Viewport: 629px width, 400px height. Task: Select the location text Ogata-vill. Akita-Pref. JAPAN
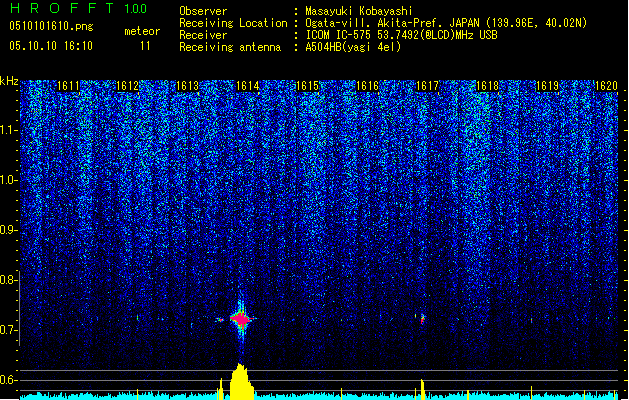(392, 23)
